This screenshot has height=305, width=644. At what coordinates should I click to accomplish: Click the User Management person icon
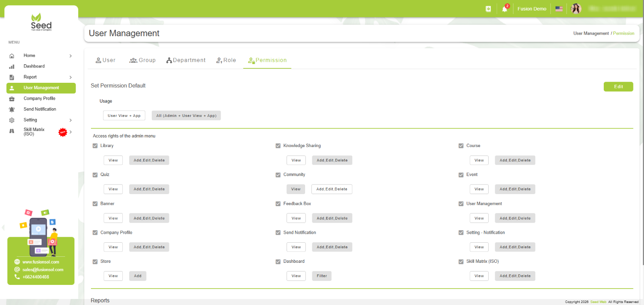[12, 88]
